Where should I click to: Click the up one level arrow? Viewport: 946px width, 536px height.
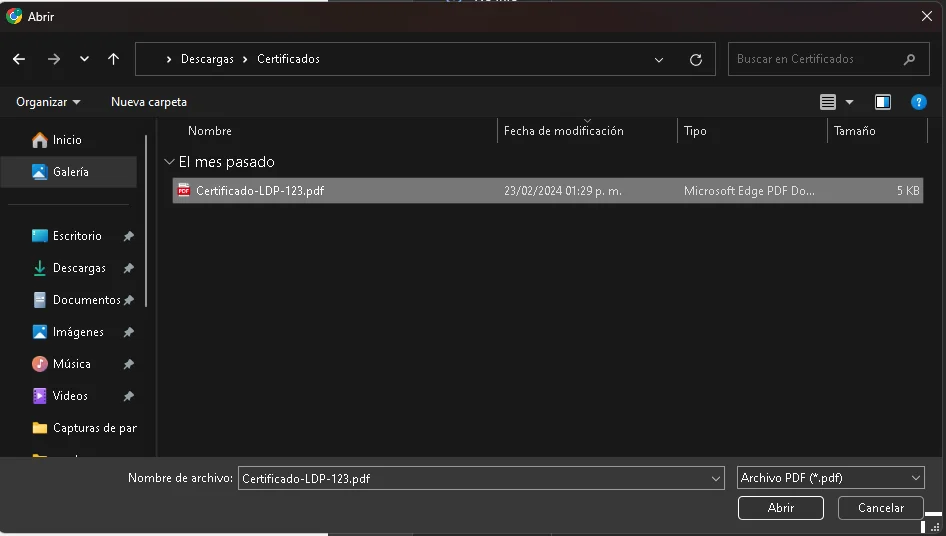113,59
